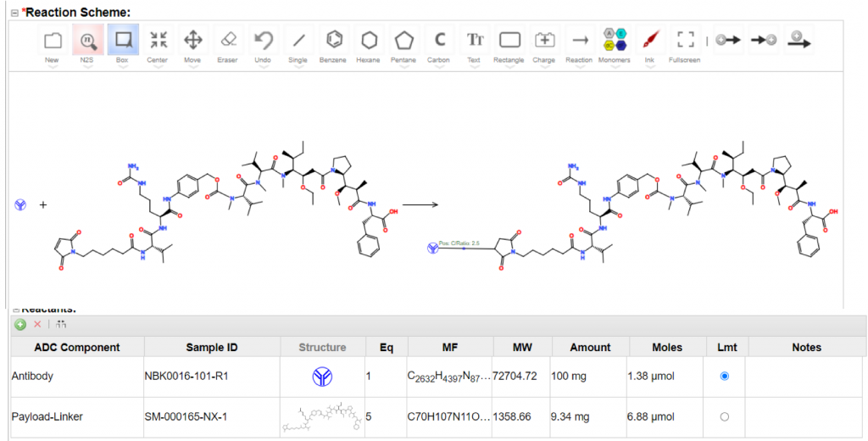This screenshot has height=441, width=868.
Task: Click the New document tool icon
Action: point(53,40)
